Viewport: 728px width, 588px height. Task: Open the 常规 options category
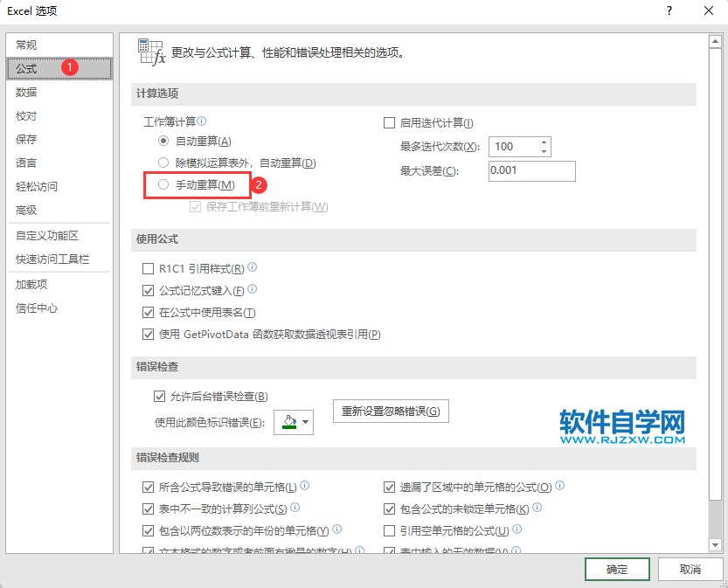click(x=59, y=45)
